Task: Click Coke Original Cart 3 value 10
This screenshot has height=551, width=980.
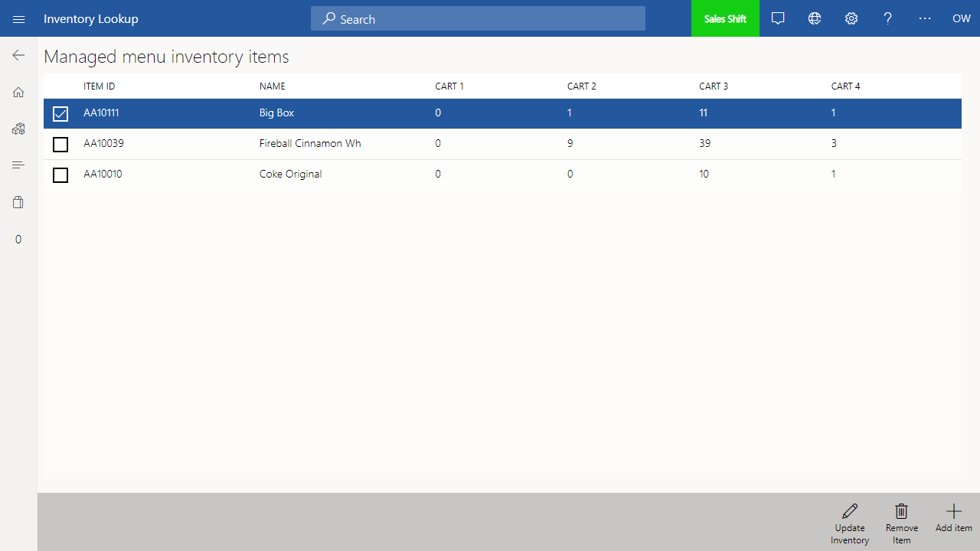Action: [704, 174]
